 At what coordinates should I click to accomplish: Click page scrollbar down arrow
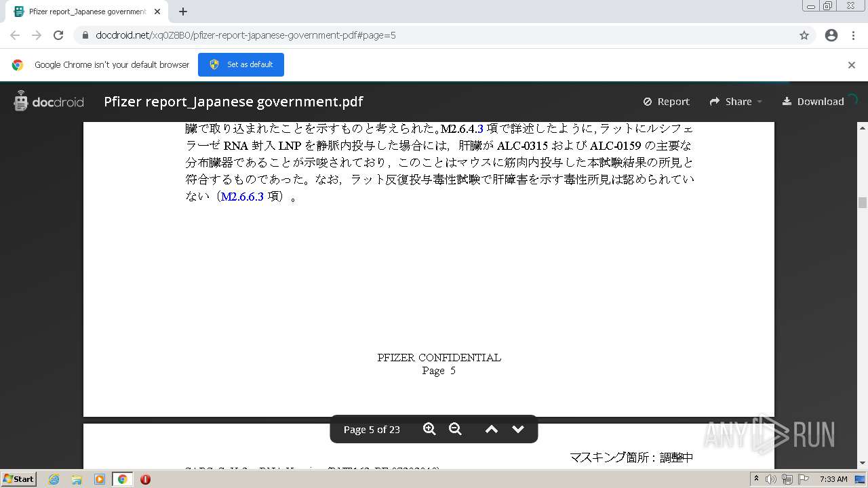point(863,464)
